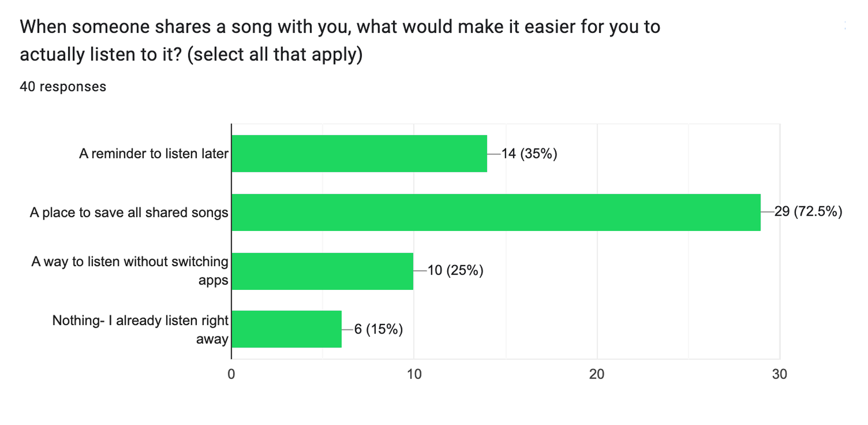The width and height of the screenshot is (868, 425).
Task: Select the bar for listening without switching apps
Action: point(322,271)
